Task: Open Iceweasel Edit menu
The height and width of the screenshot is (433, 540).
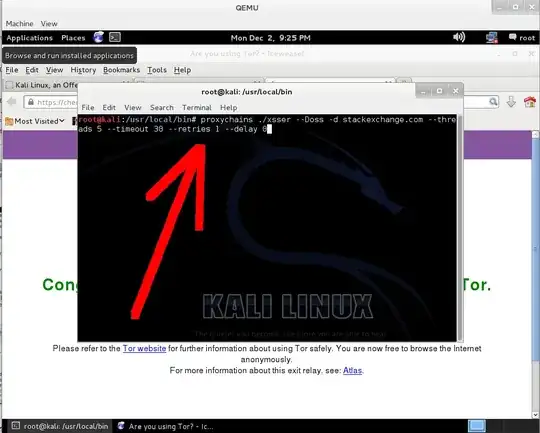Action: [x=32, y=70]
